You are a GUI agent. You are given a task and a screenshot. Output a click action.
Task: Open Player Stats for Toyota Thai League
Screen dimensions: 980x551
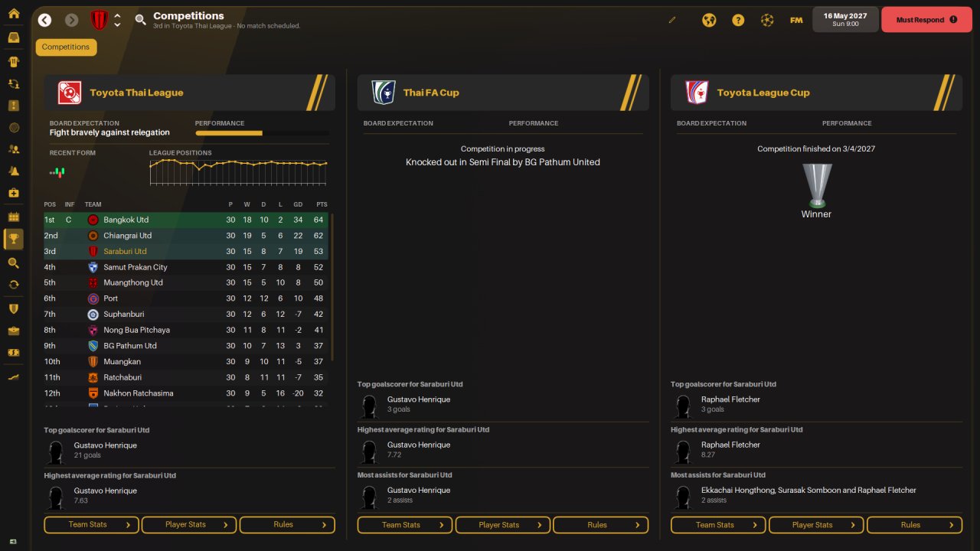click(x=189, y=525)
